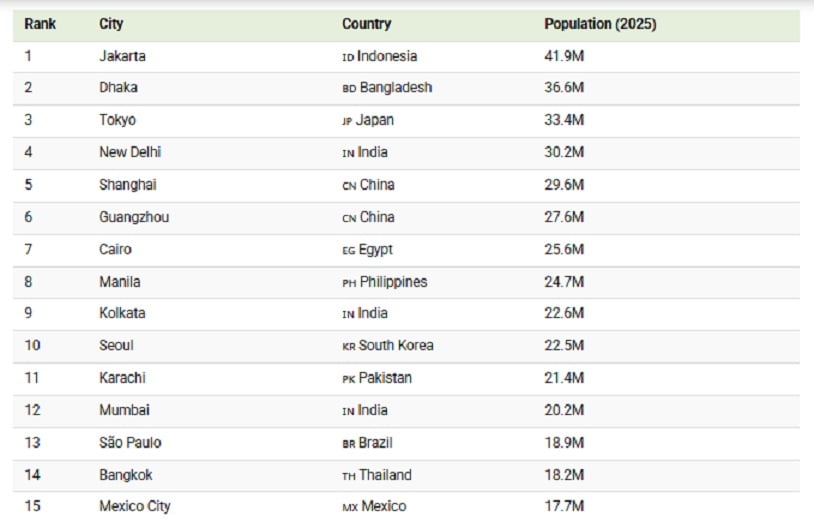The image size is (814, 522).
Task: Click the TH country code beside Thailand
Action: [349, 476]
